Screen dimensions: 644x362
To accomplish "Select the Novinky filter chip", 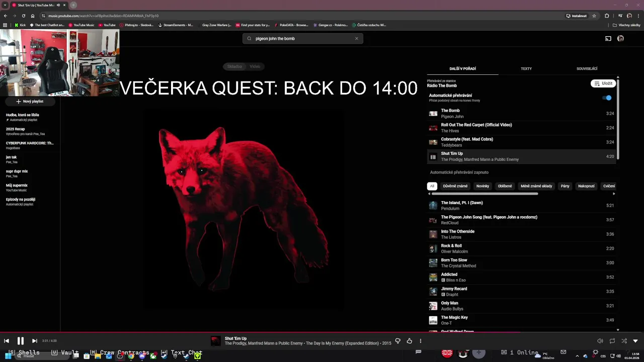I will pos(482,186).
